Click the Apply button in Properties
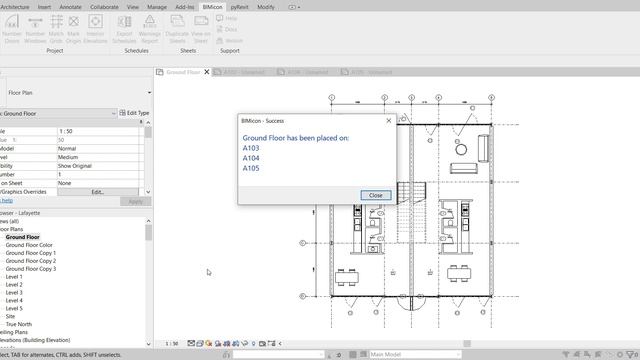 (136, 201)
